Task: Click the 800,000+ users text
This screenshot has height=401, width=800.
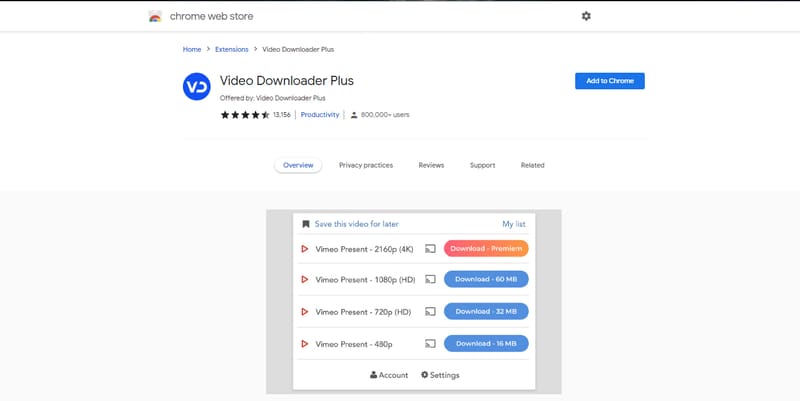Action: coord(385,115)
